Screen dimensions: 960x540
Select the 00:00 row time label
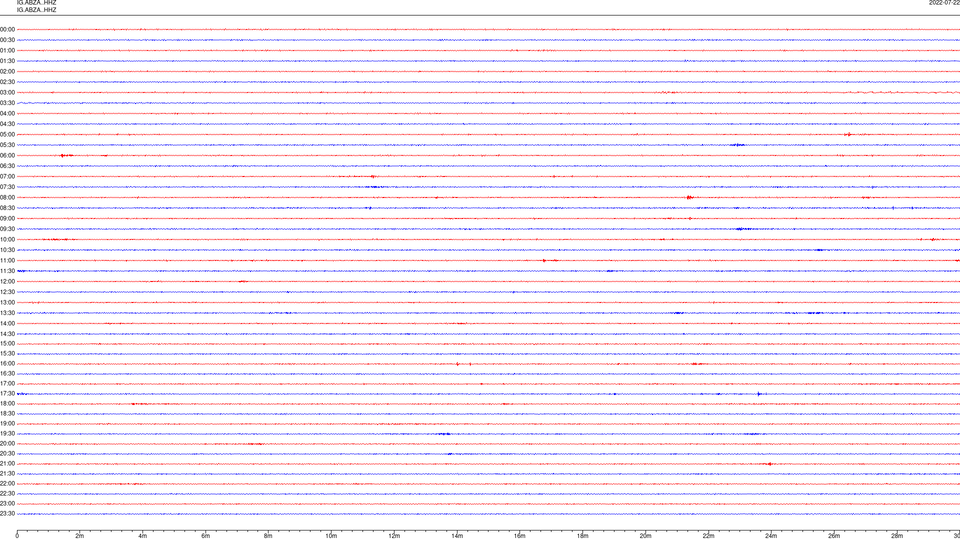click(x=7, y=29)
